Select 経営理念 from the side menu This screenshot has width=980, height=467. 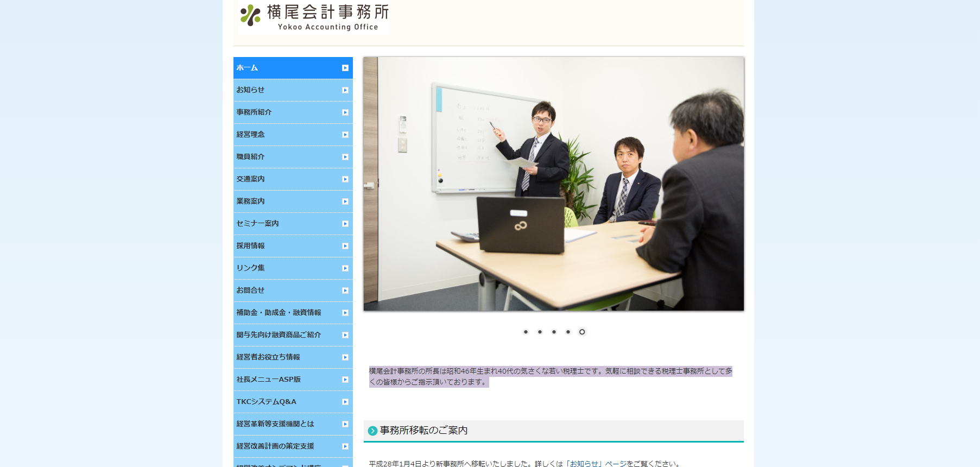293,135
